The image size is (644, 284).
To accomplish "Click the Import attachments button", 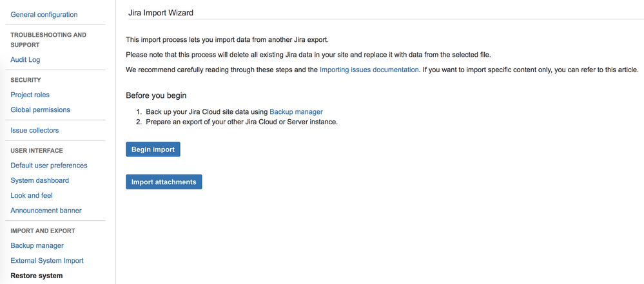I will point(164,182).
